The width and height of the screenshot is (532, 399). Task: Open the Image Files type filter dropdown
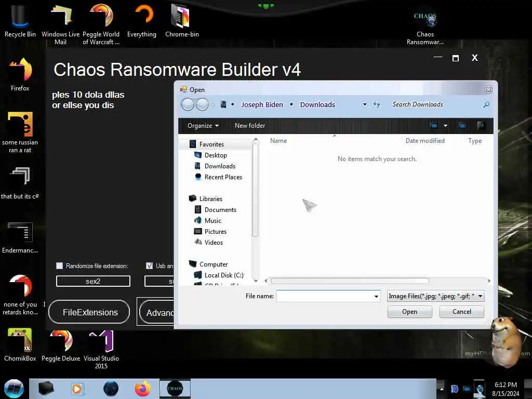(x=436, y=296)
